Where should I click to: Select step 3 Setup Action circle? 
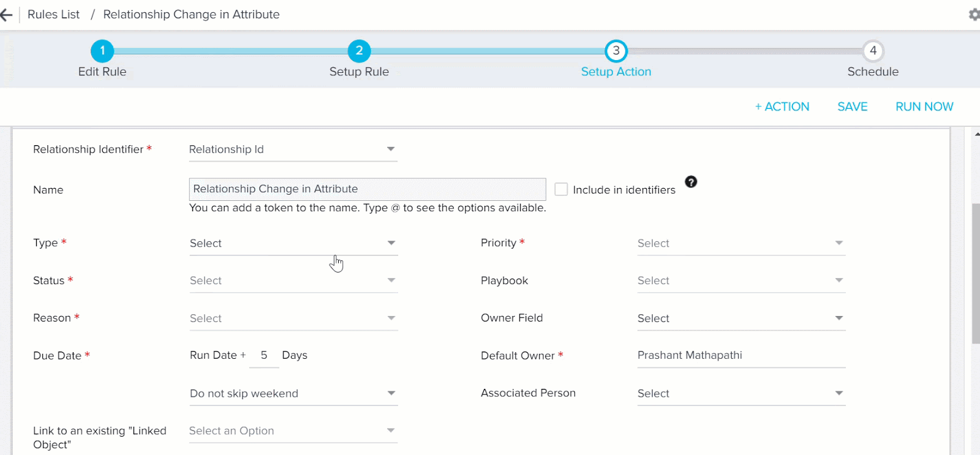tap(616, 51)
